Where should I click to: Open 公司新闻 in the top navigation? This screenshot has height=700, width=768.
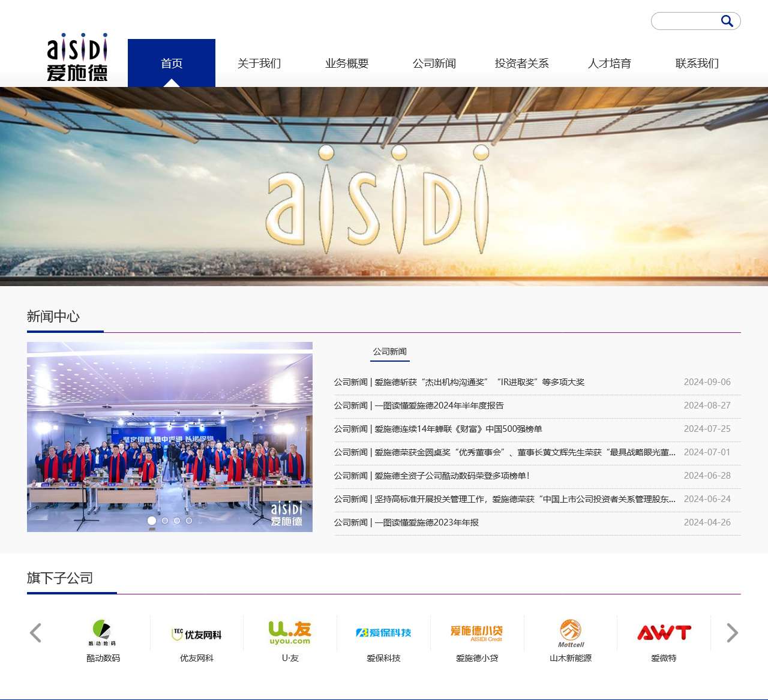coord(434,63)
